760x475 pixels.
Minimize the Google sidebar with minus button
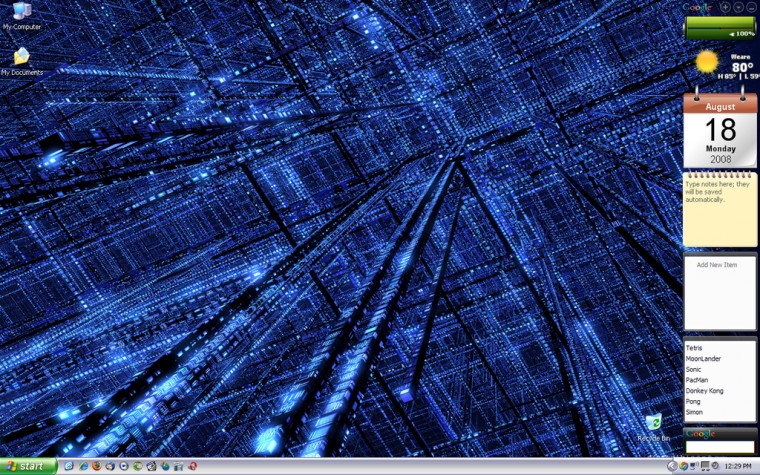751,7
